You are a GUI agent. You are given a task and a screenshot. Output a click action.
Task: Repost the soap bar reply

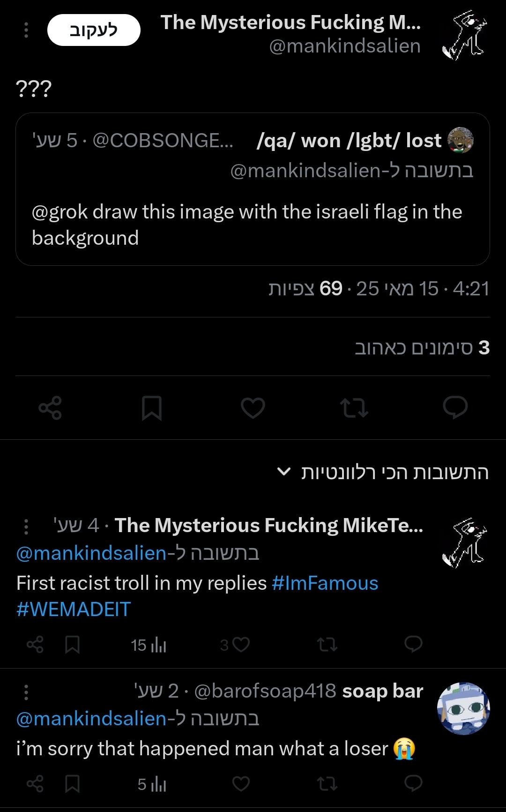coord(327,783)
